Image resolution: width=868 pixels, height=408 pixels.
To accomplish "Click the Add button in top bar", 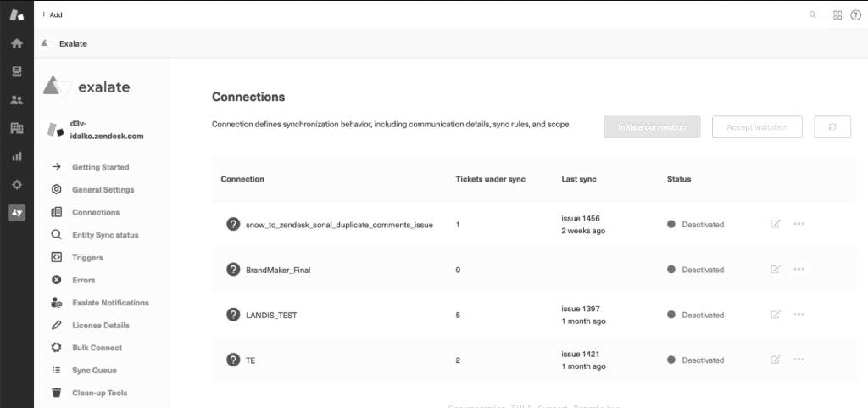I will 52,15.
